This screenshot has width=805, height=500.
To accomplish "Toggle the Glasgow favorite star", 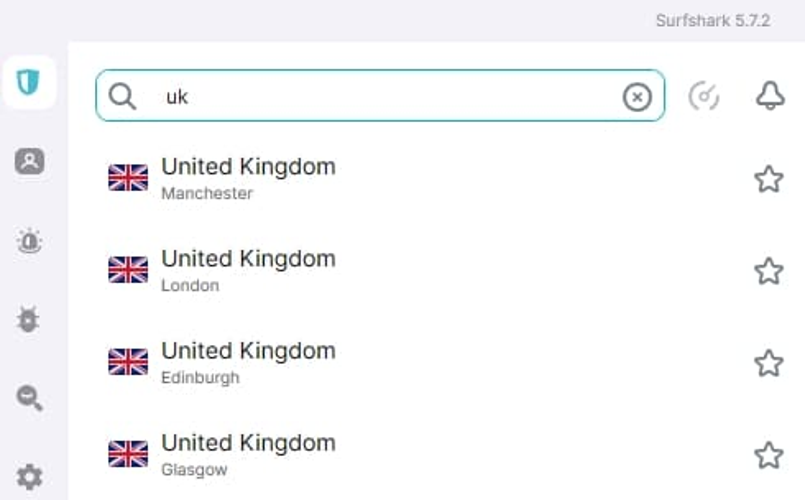I will point(768,456).
